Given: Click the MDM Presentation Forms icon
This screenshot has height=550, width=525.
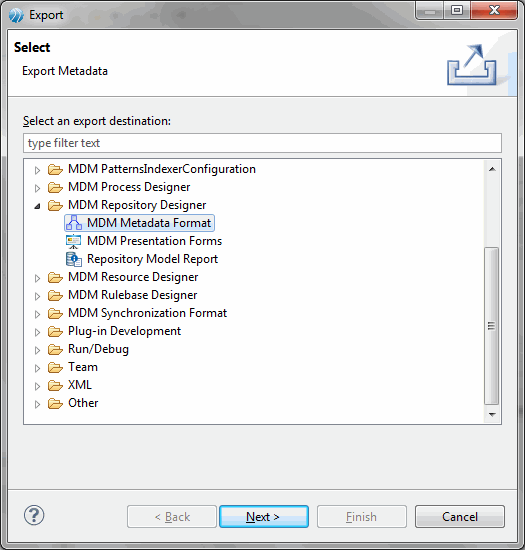Looking at the screenshot, I should point(74,241).
